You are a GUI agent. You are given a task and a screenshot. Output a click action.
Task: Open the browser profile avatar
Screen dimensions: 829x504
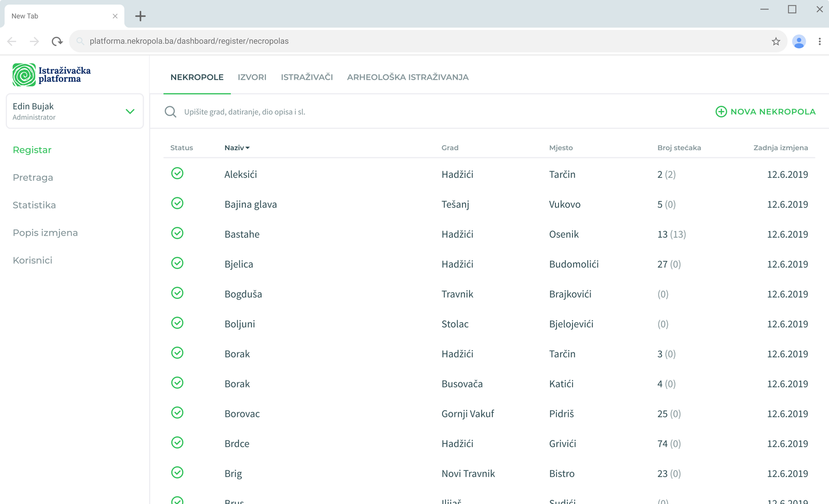799,41
